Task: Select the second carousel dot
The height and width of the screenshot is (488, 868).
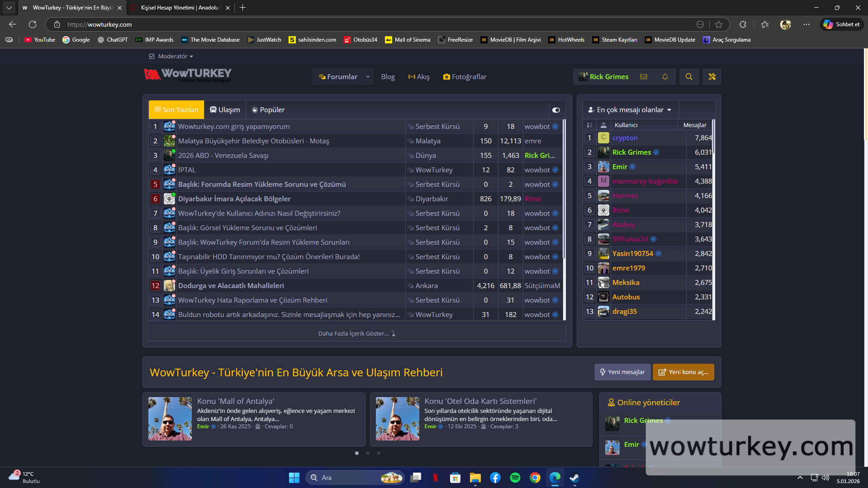Action: point(368,453)
